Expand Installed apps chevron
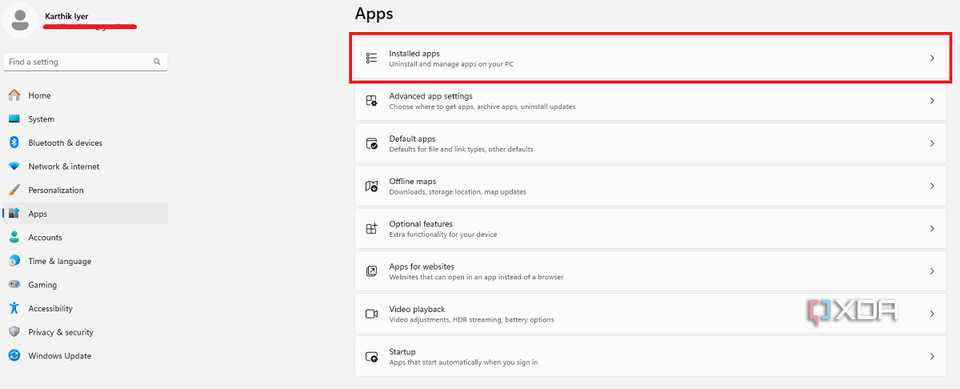Image resolution: width=960 pixels, height=389 pixels. tap(932, 58)
